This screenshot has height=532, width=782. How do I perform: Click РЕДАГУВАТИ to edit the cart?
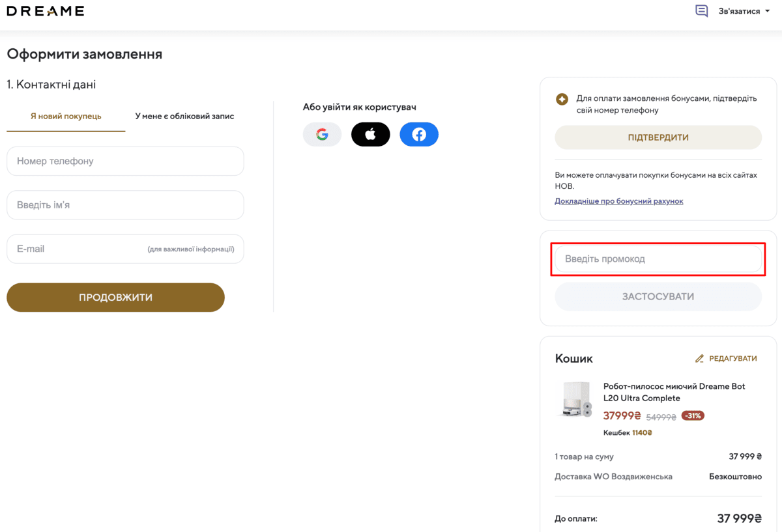click(732, 359)
